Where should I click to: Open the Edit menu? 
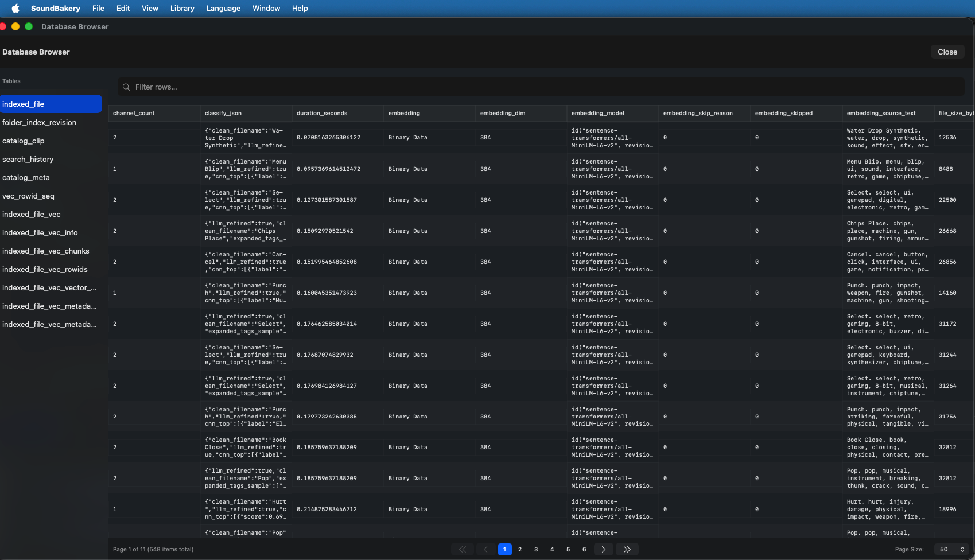click(123, 8)
